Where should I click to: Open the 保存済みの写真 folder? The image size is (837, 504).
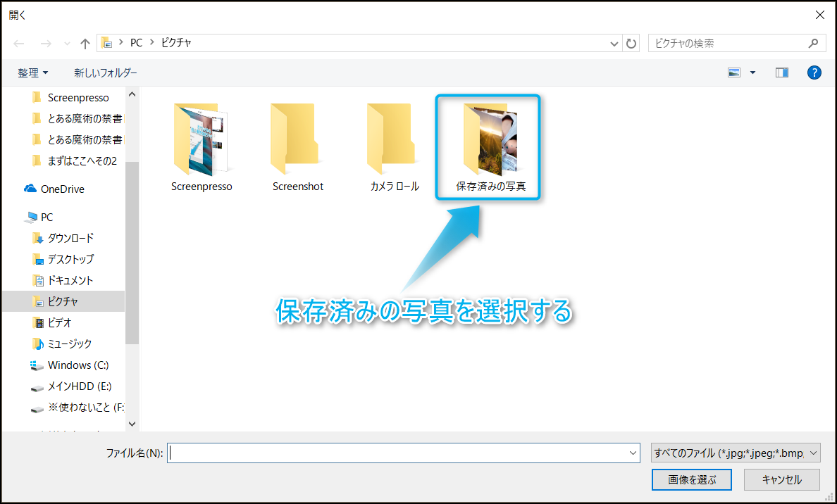[x=490, y=147]
